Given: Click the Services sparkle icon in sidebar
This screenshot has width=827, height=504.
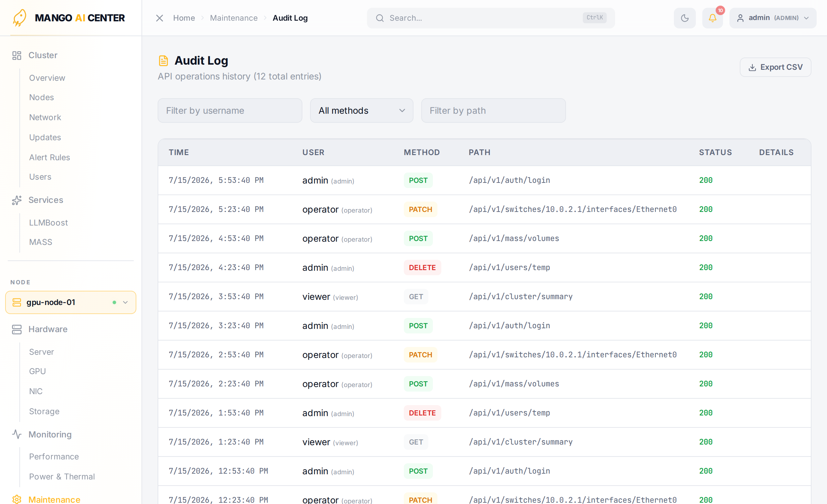Looking at the screenshot, I should (17, 200).
